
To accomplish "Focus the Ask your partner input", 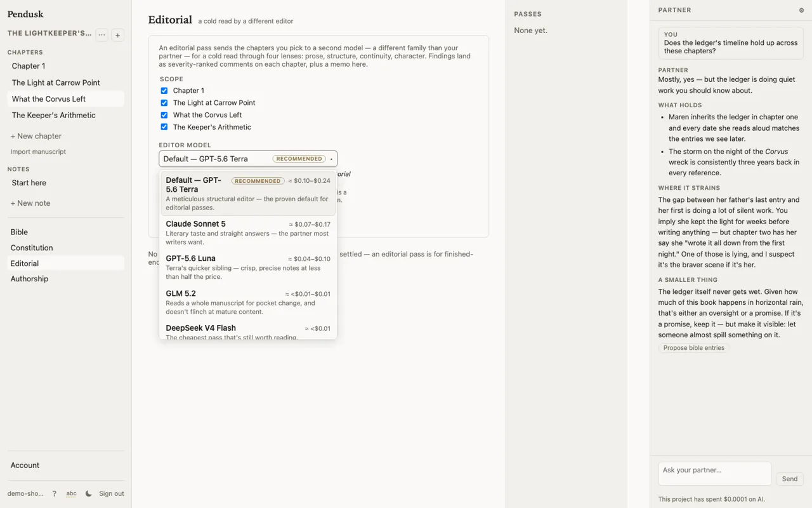I will pos(715,474).
